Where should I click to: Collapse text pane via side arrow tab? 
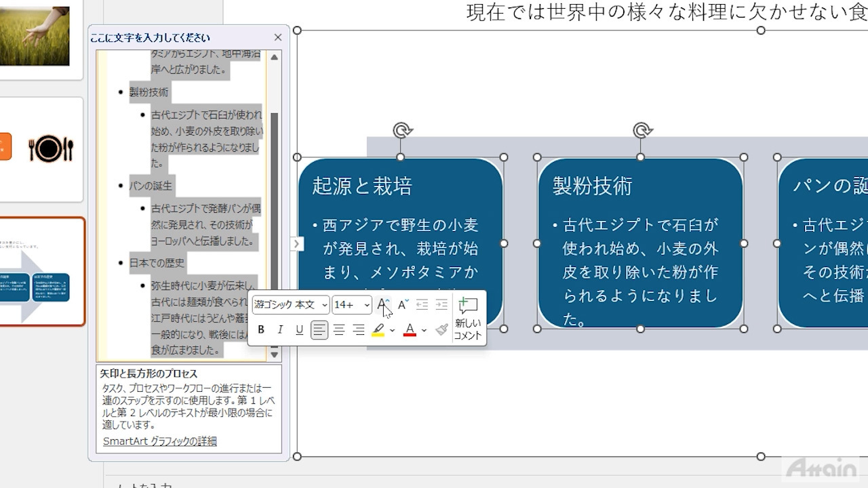click(x=296, y=243)
